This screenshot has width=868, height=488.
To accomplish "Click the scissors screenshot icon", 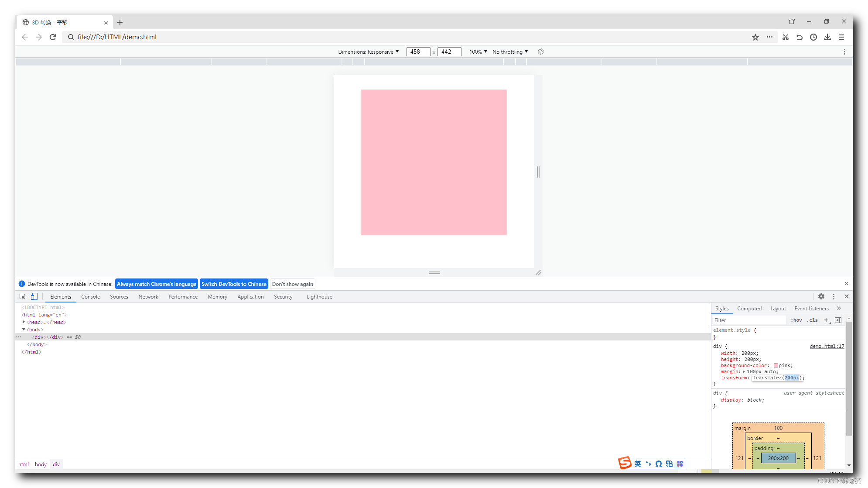I will click(x=786, y=37).
